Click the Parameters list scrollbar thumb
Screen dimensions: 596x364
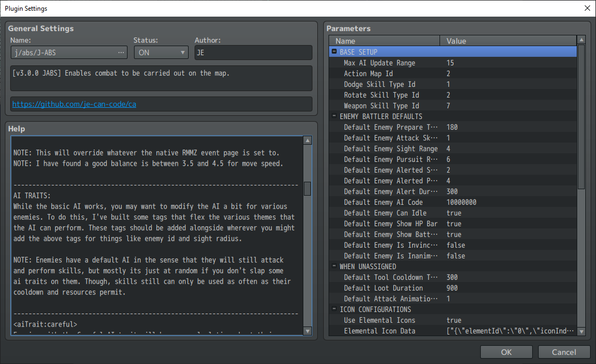click(x=581, y=117)
